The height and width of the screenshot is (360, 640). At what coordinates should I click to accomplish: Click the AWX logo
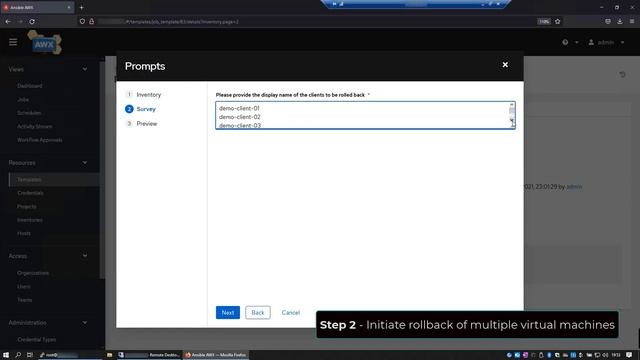(44, 43)
